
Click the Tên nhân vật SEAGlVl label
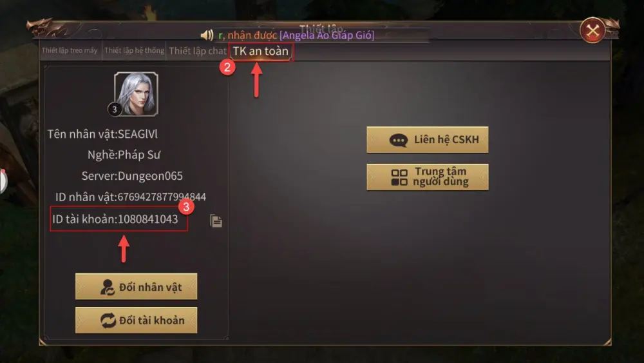coord(102,134)
